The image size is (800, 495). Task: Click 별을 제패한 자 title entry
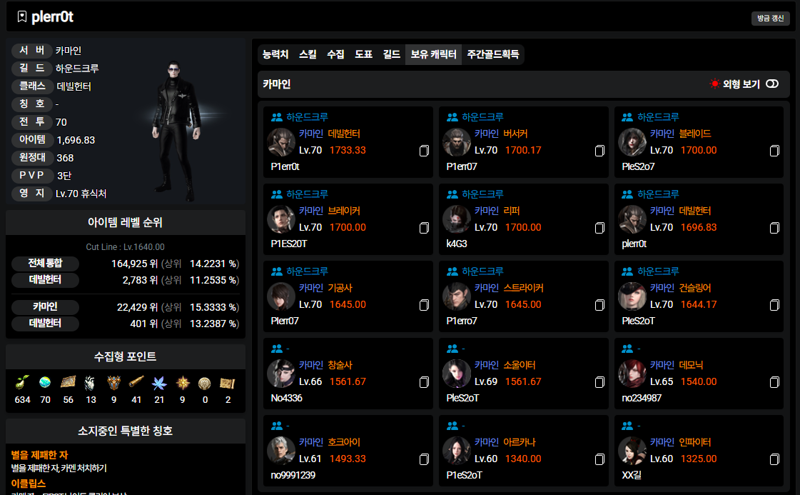[x=39, y=455]
